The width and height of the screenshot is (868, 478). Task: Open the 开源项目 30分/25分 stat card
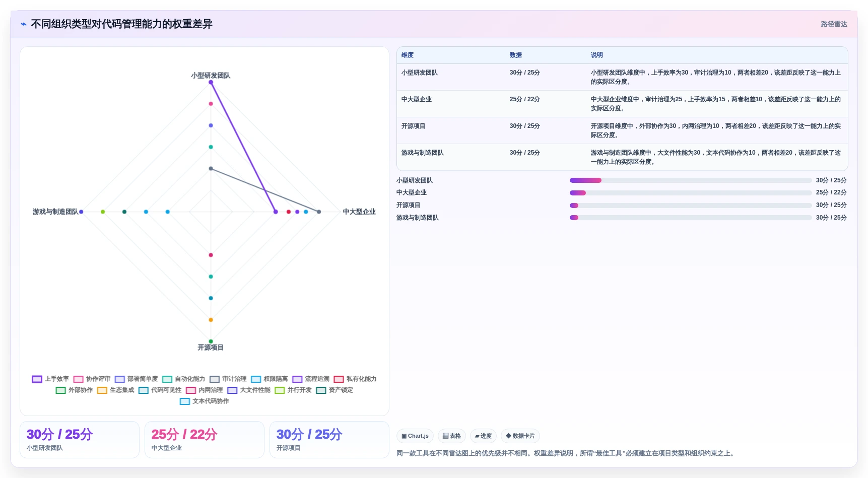coord(329,440)
